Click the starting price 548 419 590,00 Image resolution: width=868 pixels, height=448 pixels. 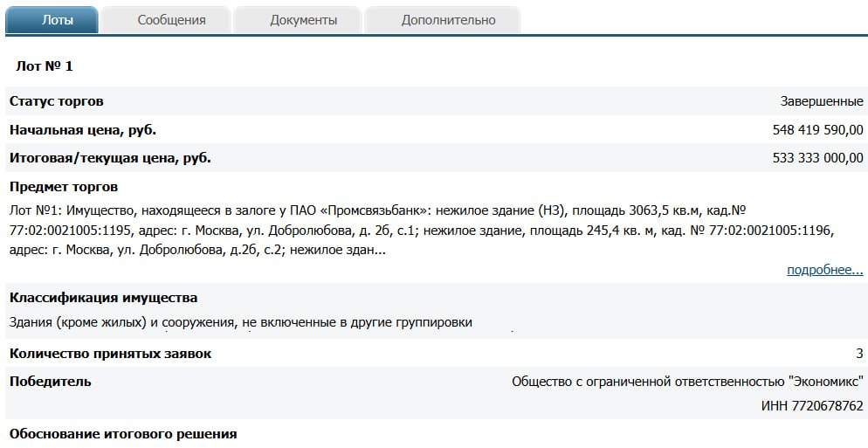[817, 130]
